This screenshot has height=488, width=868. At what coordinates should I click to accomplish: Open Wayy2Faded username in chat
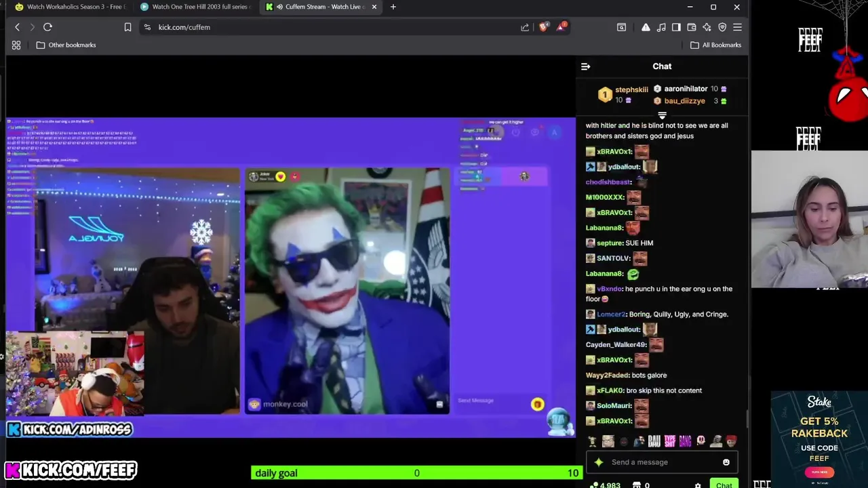click(607, 375)
